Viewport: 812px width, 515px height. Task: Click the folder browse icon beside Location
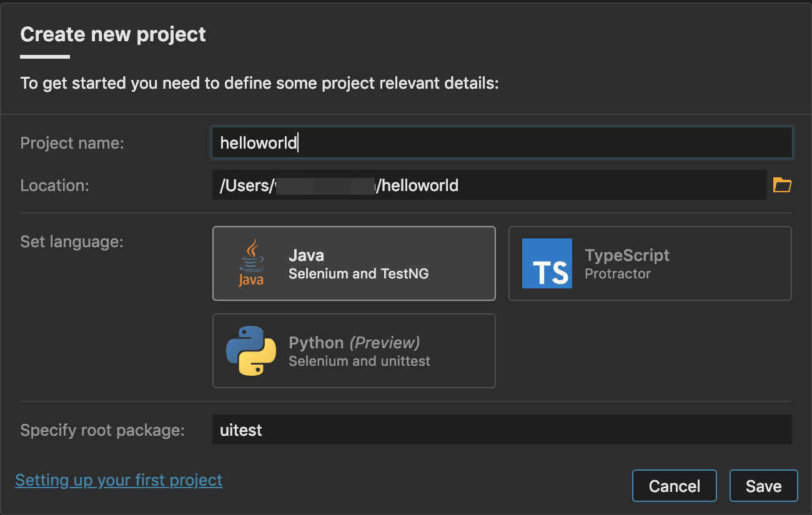click(782, 185)
